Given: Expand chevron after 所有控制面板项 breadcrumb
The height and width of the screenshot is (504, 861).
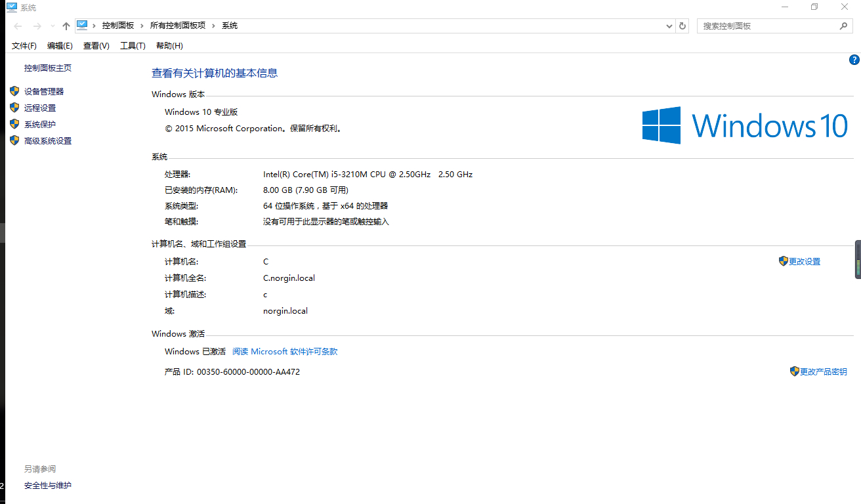Looking at the screenshot, I should (214, 26).
